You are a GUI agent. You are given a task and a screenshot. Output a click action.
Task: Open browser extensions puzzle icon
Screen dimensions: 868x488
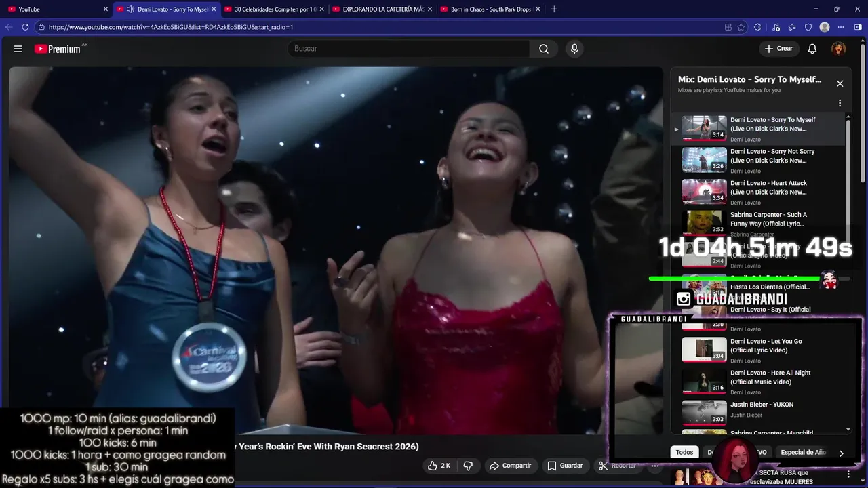[757, 27]
